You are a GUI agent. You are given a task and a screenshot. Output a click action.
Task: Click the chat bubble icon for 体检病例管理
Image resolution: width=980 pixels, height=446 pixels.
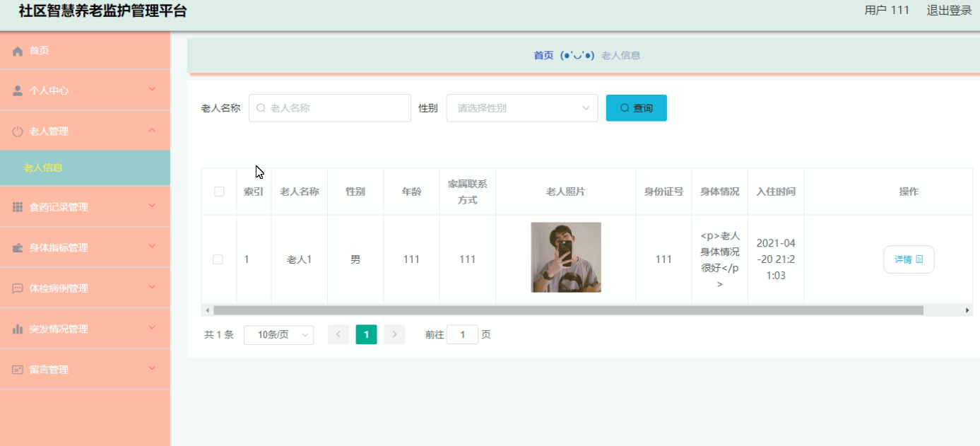17,287
